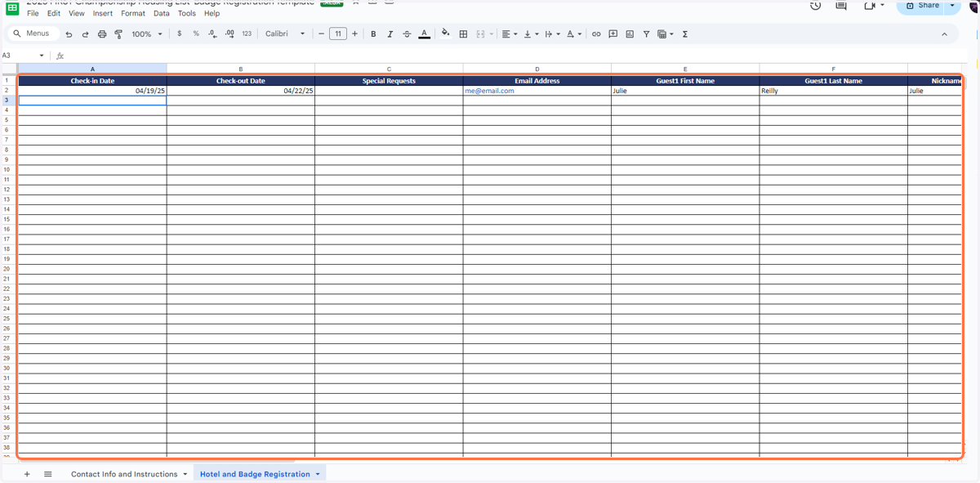This screenshot has height=483, width=980.
Task: Toggle Italic formatting
Action: (390, 34)
